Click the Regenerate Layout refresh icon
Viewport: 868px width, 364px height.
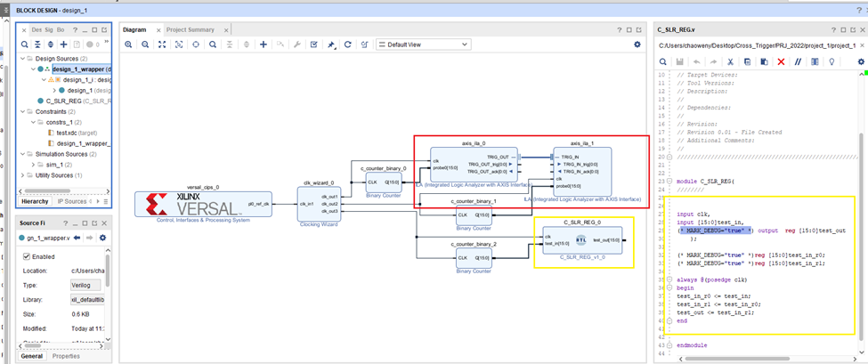[348, 44]
